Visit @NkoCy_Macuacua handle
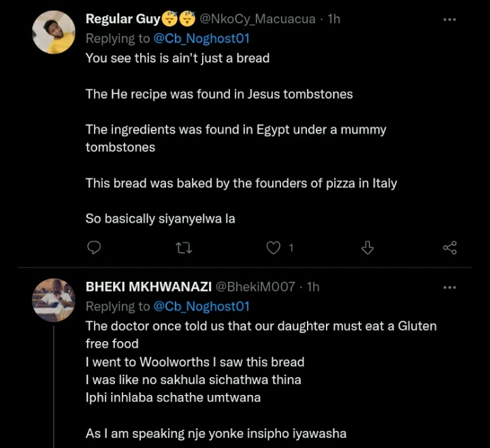This screenshot has width=490, height=448. [x=259, y=19]
